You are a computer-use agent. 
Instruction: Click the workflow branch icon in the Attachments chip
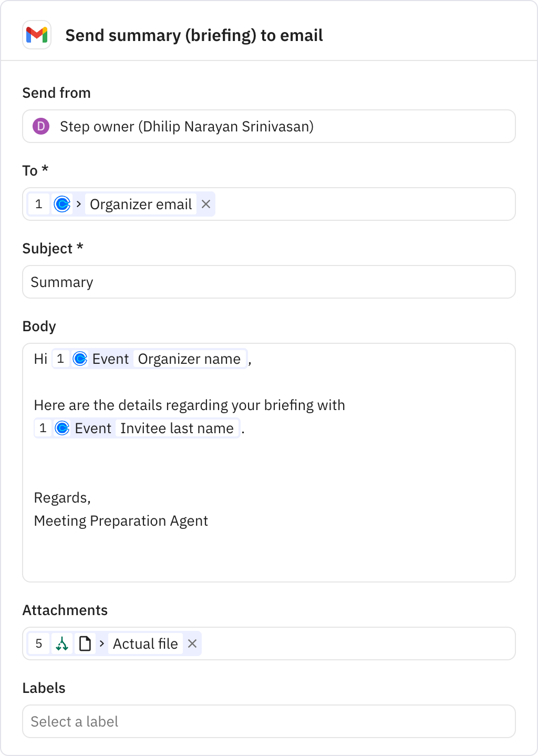[x=61, y=643]
